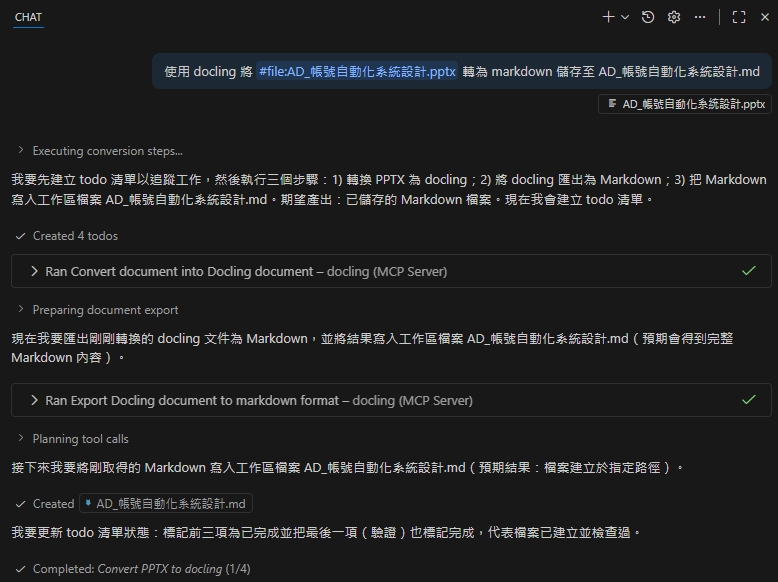Expand the Planning tool calls section

pyautogui.click(x=80, y=439)
